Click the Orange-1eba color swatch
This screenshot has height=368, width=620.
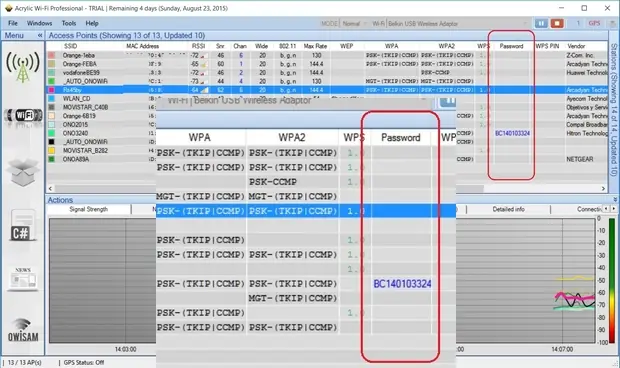[51, 55]
